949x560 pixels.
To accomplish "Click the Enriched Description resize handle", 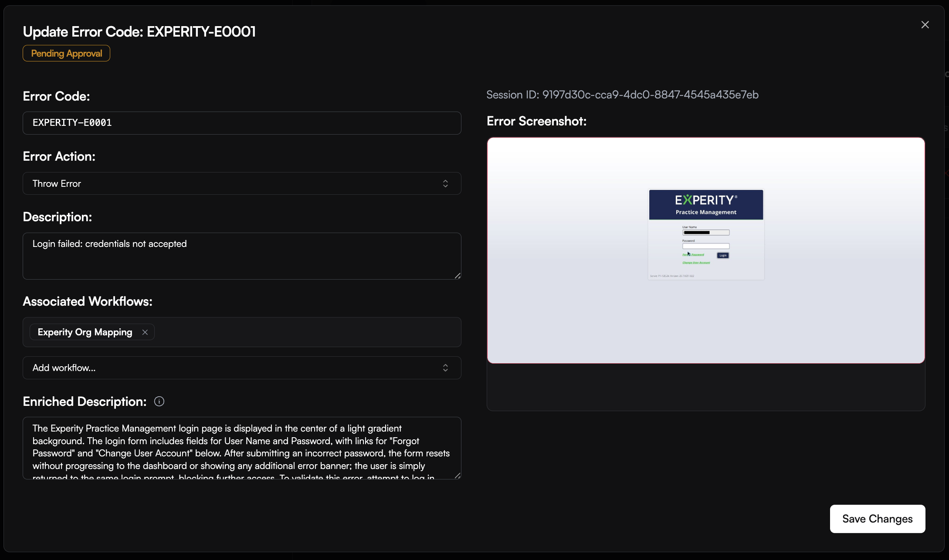I will coord(458,476).
